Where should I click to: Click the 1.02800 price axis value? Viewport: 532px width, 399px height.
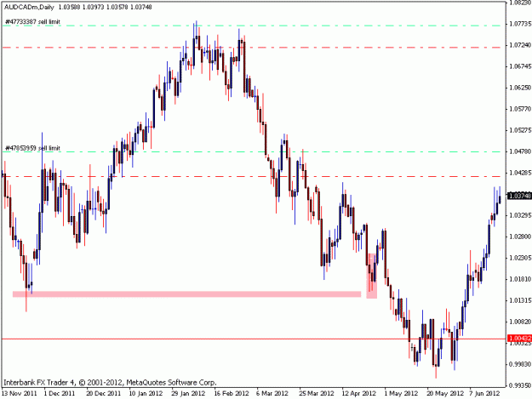pyautogui.click(x=520, y=237)
